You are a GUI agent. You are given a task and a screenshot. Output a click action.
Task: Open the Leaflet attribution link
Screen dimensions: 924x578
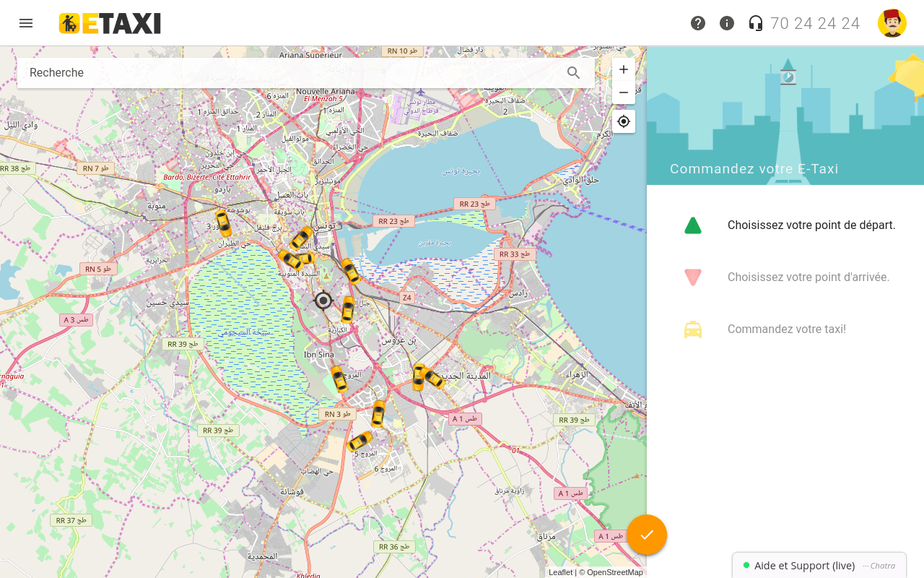pos(560,572)
